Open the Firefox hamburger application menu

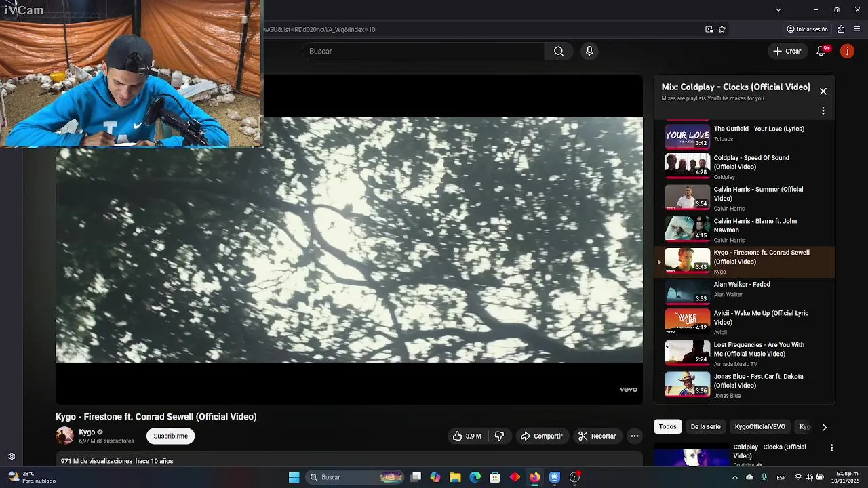pos(857,29)
